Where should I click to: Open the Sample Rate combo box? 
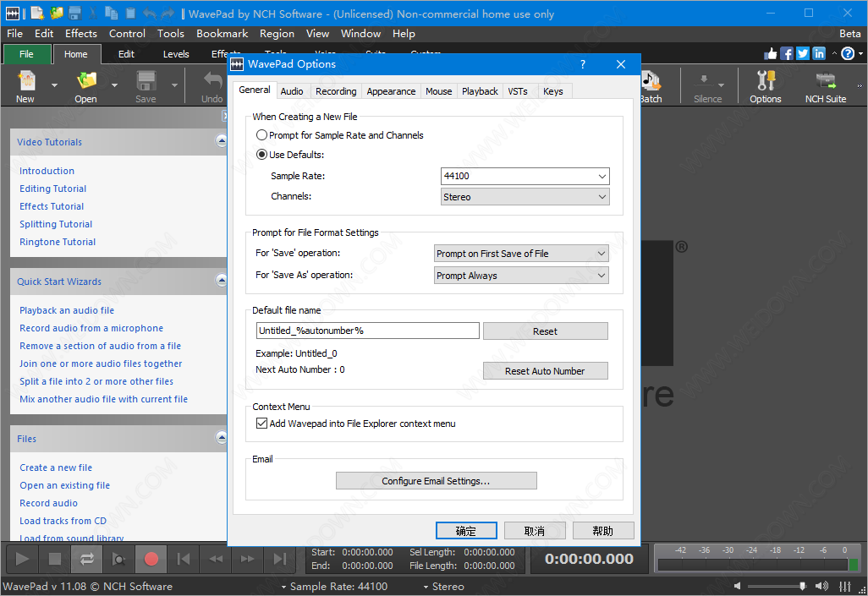(525, 176)
